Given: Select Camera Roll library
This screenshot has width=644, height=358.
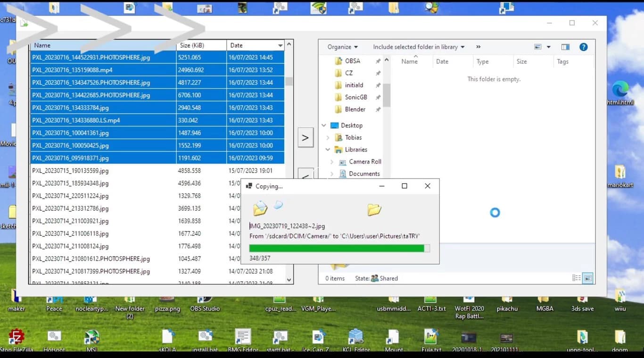Looking at the screenshot, I should pos(360,162).
